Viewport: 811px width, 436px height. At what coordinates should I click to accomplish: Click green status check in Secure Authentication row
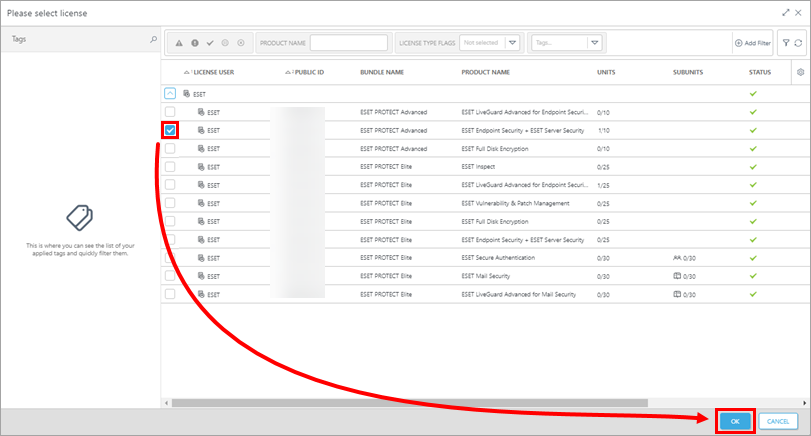coord(753,258)
